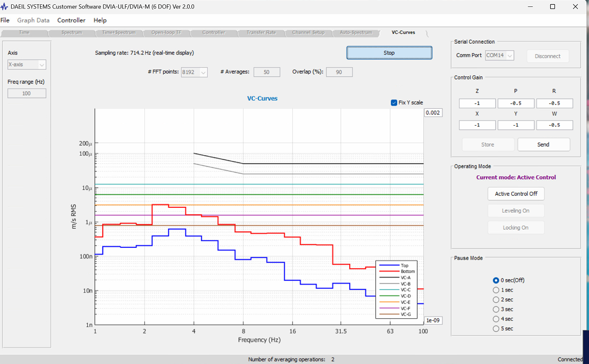Stop the real-time measurement
This screenshot has width=589, height=364.
click(x=389, y=53)
